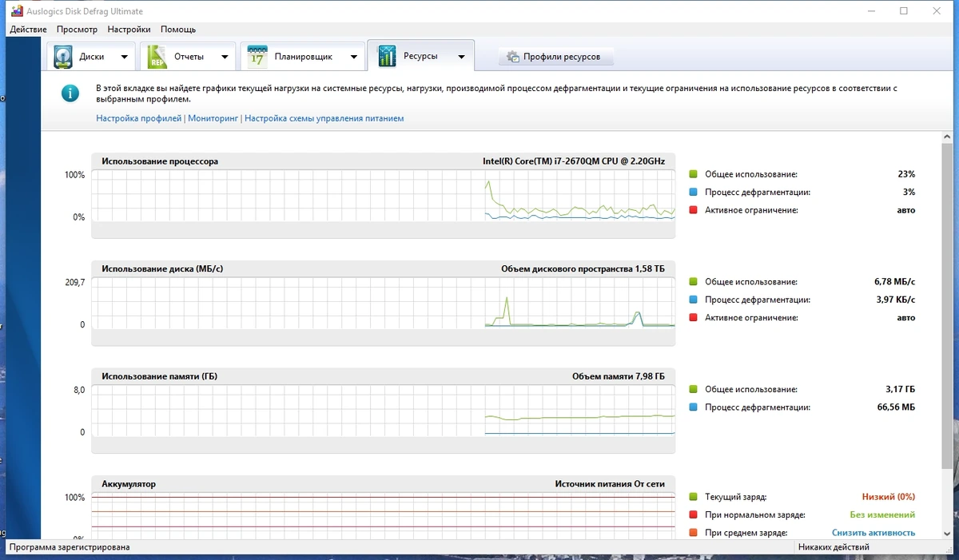
Task: Click green swatch beside memory Общее использование
Action: pos(694,389)
